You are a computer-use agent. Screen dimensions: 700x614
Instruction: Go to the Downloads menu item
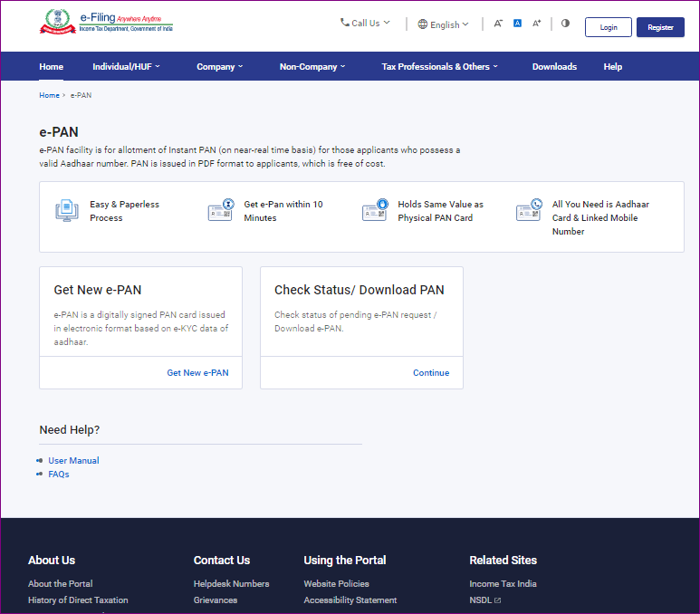click(554, 66)
